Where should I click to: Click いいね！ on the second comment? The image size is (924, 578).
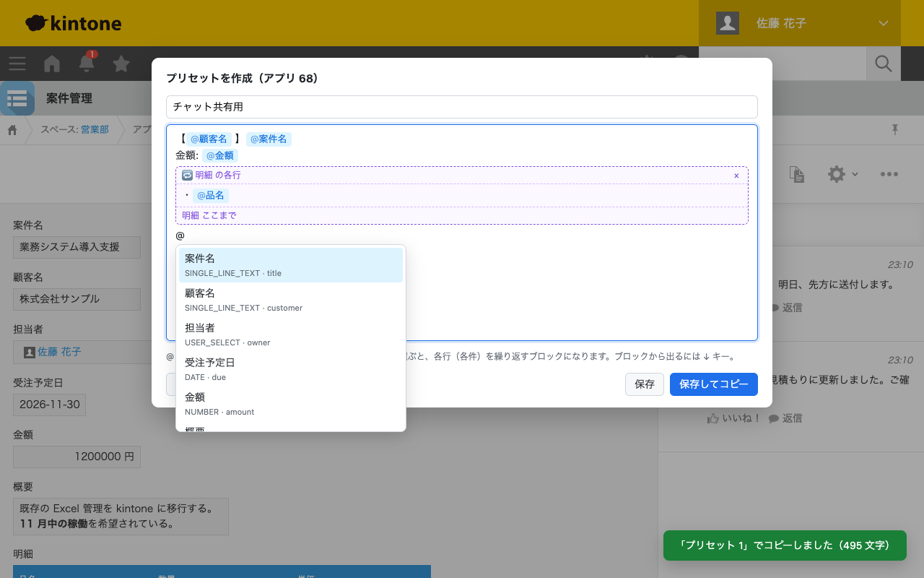point(734,418)
